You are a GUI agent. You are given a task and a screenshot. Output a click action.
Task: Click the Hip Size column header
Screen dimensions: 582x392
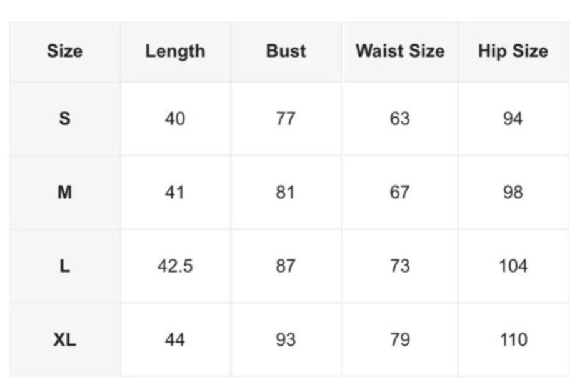point(513,51)
